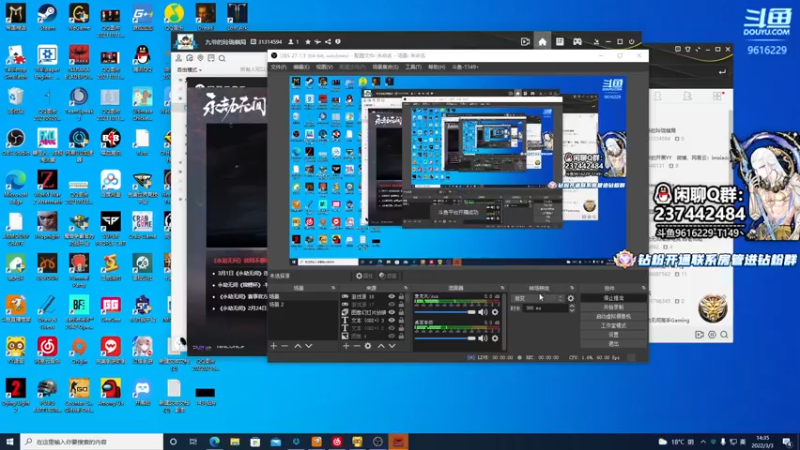Add a new scene with the plus icon
Viewport: 800px width, 450px height.
coord(273,346)
